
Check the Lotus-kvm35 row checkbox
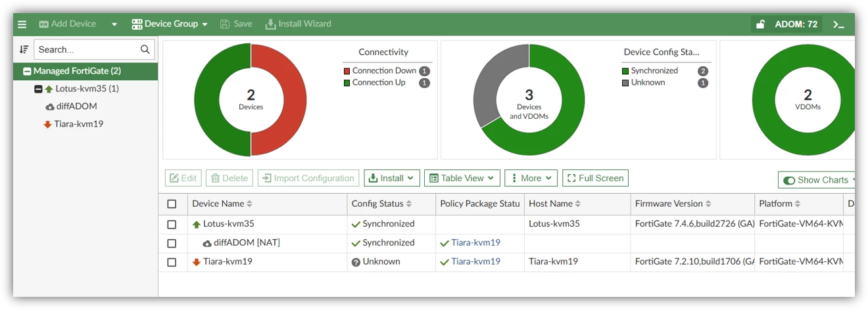point(172,225)
